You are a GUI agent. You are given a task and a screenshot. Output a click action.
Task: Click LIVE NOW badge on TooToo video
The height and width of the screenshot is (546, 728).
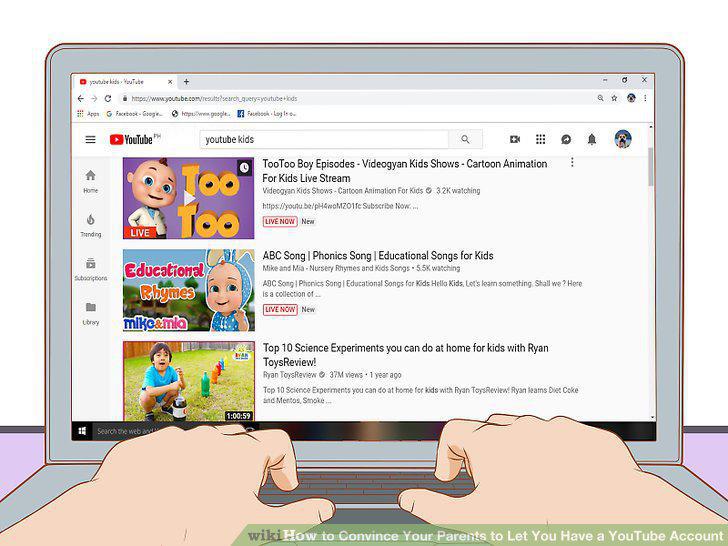click(280, 221)
